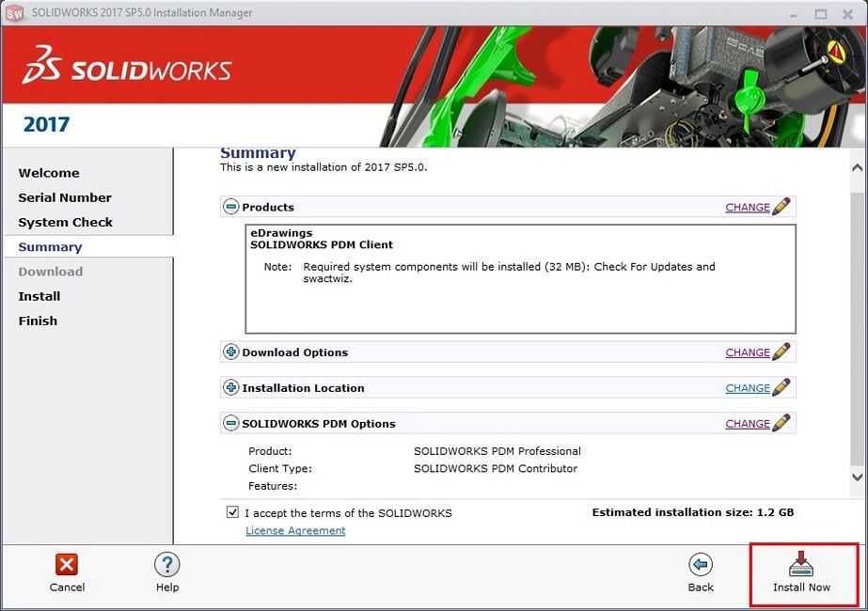Expand the Download Options section
Viewport: 868px width, 611px height.
point(231,352)
